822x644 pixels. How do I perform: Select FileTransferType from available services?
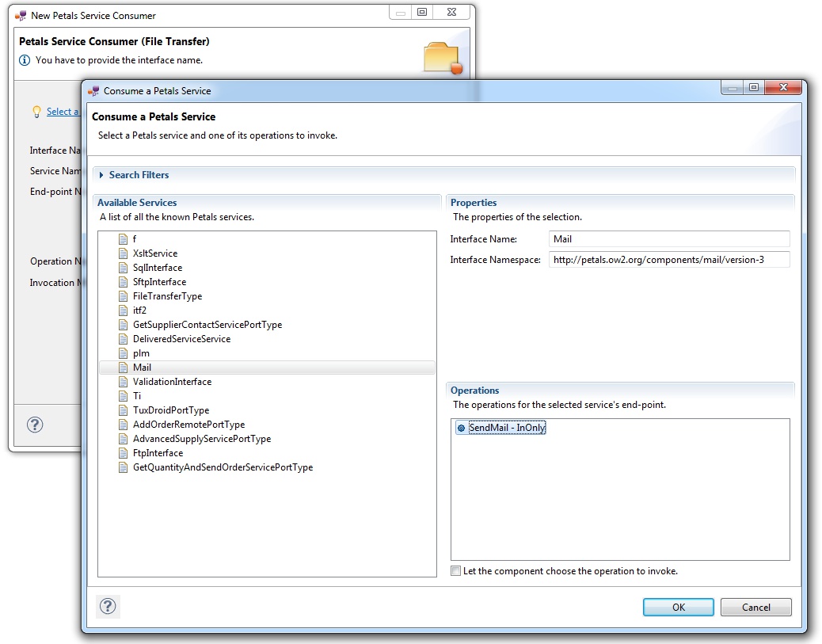tap(167, 296)
